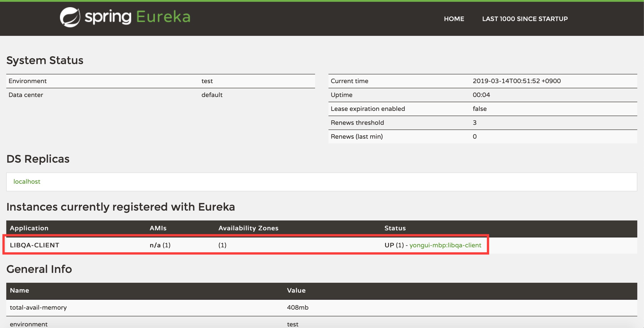Open LAST 1000 SINCE STARTUP page
This screenshot has height=328, width=644.
pos(525,19)
